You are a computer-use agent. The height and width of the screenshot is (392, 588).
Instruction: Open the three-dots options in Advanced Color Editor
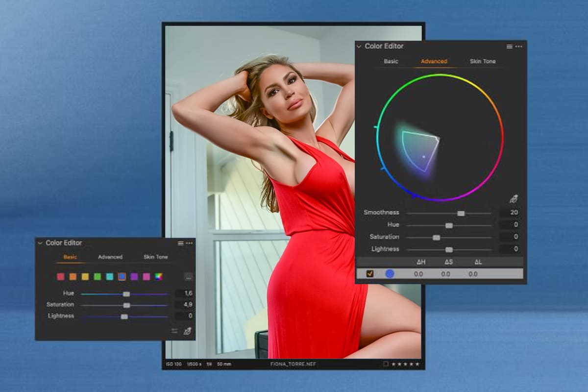[x=518, y=46]
